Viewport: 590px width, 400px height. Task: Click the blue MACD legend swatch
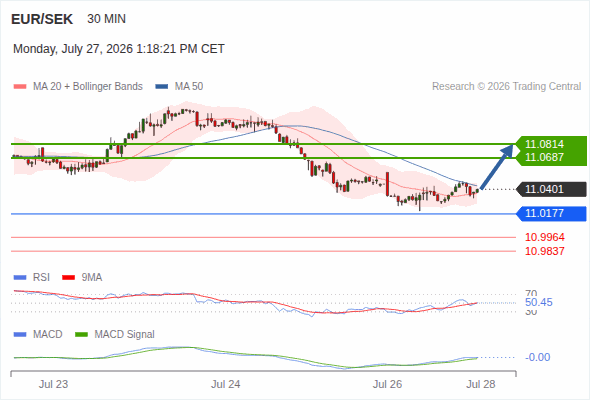pos(20,335)
